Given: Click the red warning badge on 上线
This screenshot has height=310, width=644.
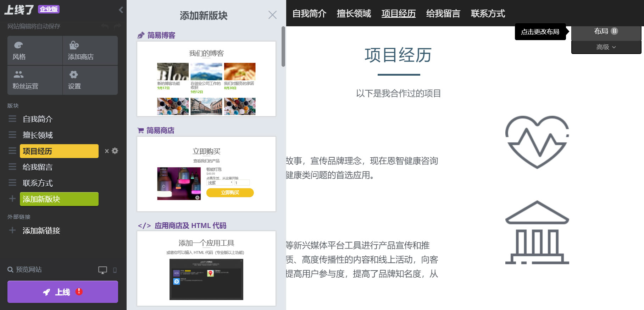Looking at the screenshot, I should [79, 292].
